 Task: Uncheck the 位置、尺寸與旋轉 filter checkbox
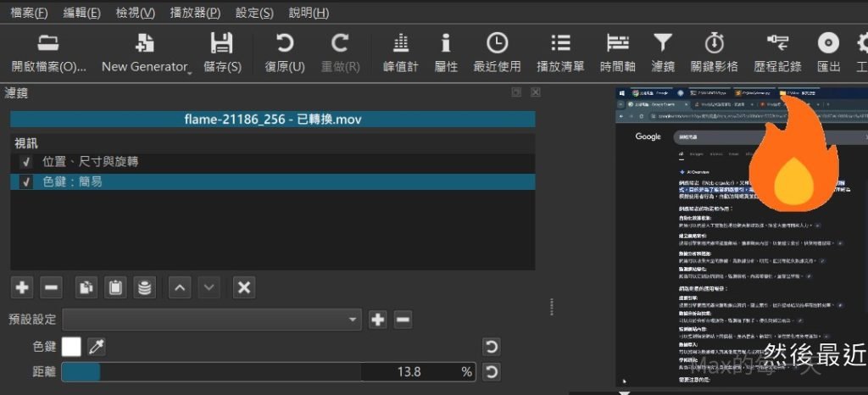pos(27,161)
